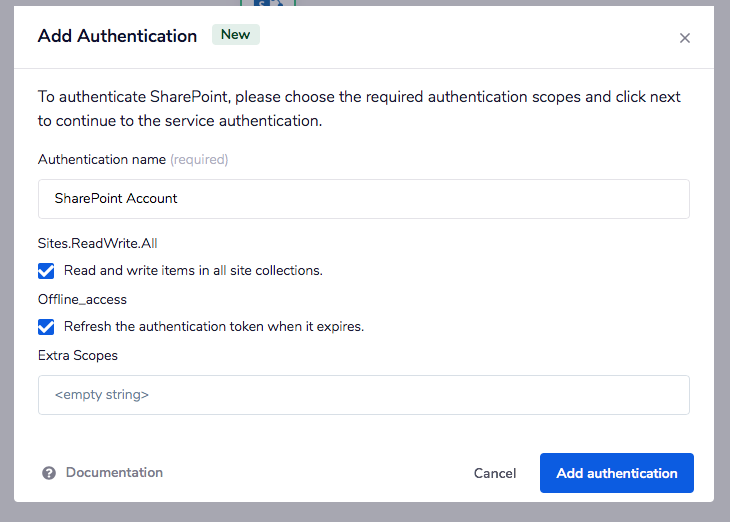Click the Authentication name field label

101,159
